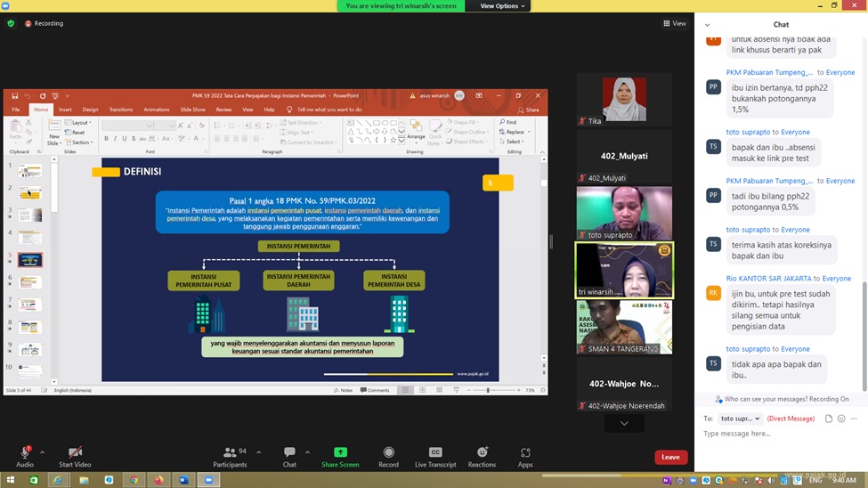Image resolution: width=868 pixels, height=488 pixels.
Task: Expand the audio settings arrow
Action: coord(42,451)
